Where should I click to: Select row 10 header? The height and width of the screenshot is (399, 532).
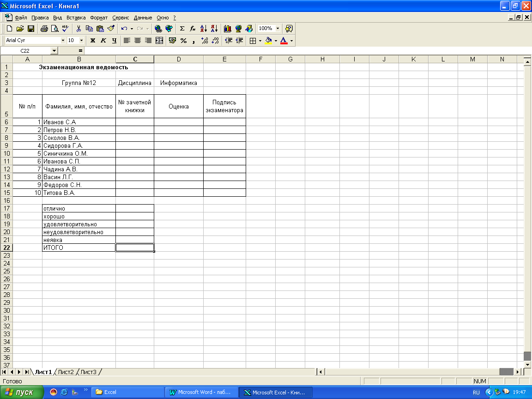6,154
